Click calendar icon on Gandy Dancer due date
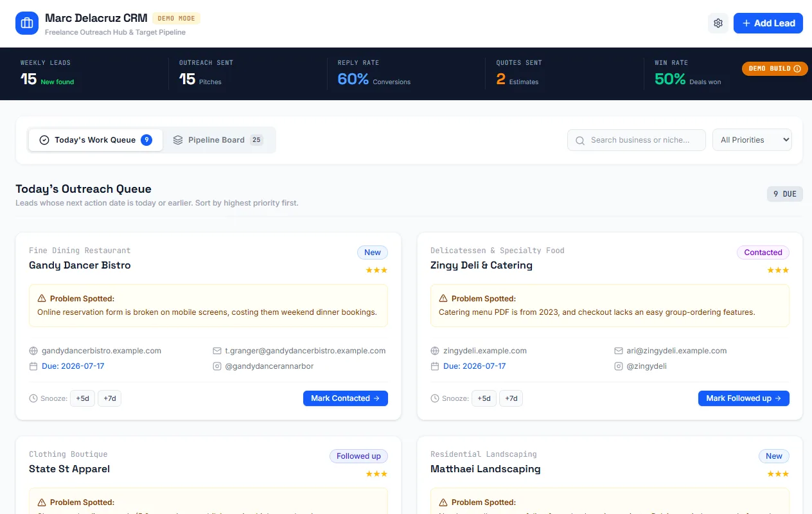The width and height of the screenshot is (812, 514). [33, 366]
